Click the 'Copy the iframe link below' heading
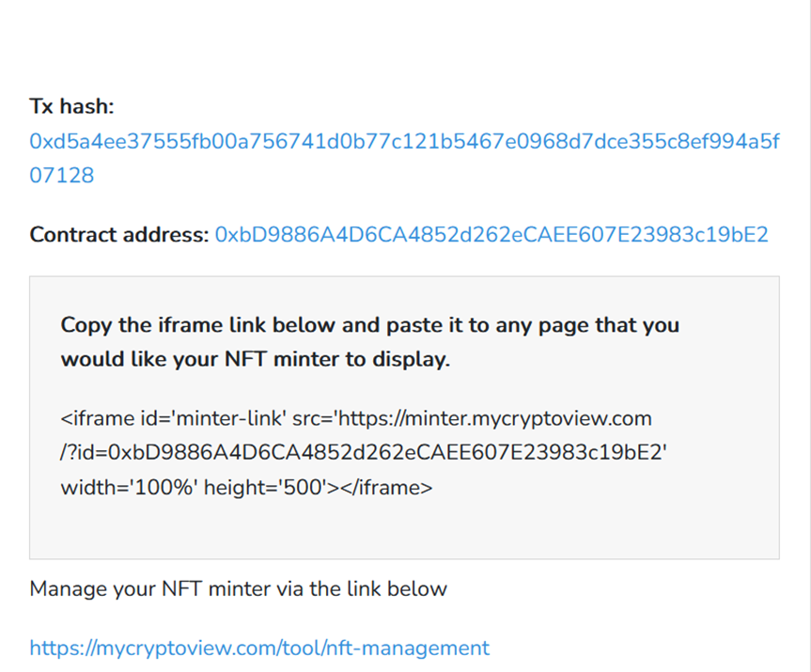This screenshot has width=811, height=672. pyautogui.click(x=370, y=325)
